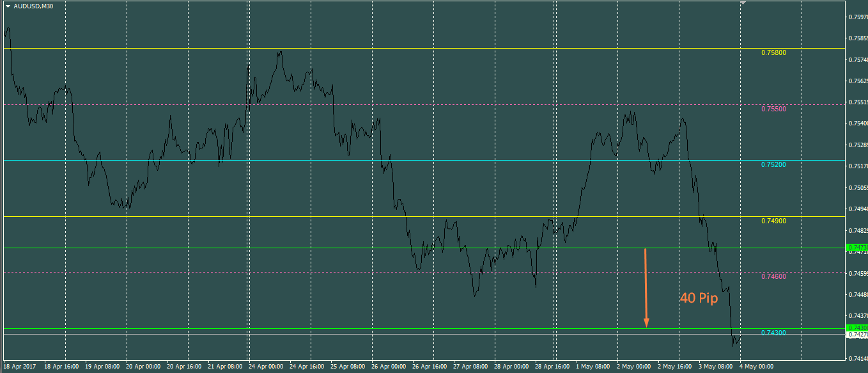Select the pink 0.74600 level label
Image resolution: width=868 pixels, height=373 pixels.
[773, 276]
